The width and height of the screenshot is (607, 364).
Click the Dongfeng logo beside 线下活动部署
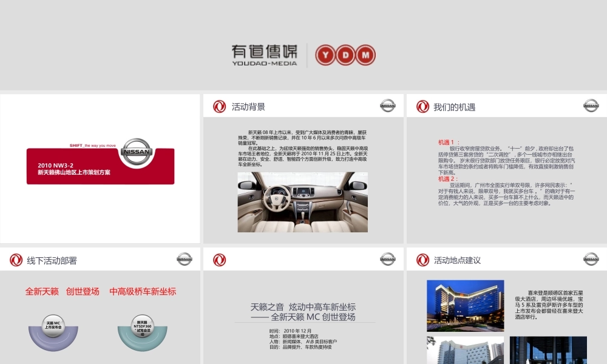(16, 260)
